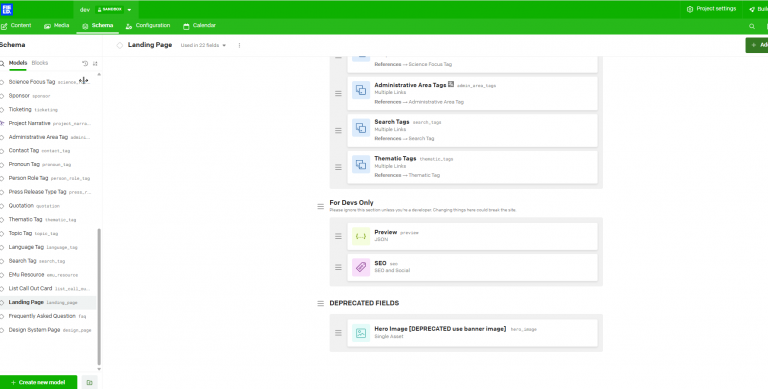Click the Add button at top right
Screen dimensions: 768x389
pyautogui.click(x=757, y=45)
